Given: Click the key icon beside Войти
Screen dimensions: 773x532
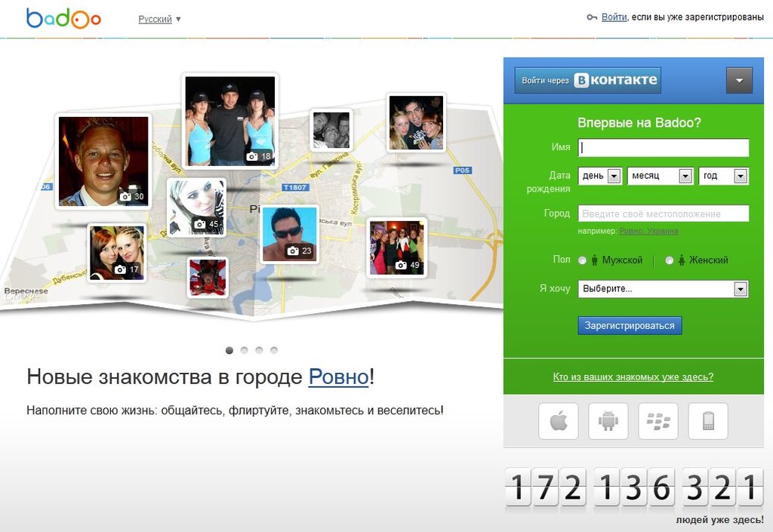Looking at the screenshot, I should click(592, 17).
